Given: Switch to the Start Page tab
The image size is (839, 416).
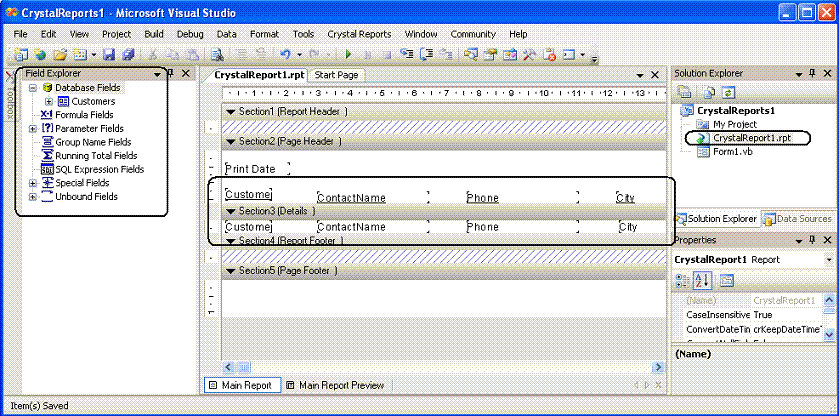Looking at the screenshot, I should 337,75.
